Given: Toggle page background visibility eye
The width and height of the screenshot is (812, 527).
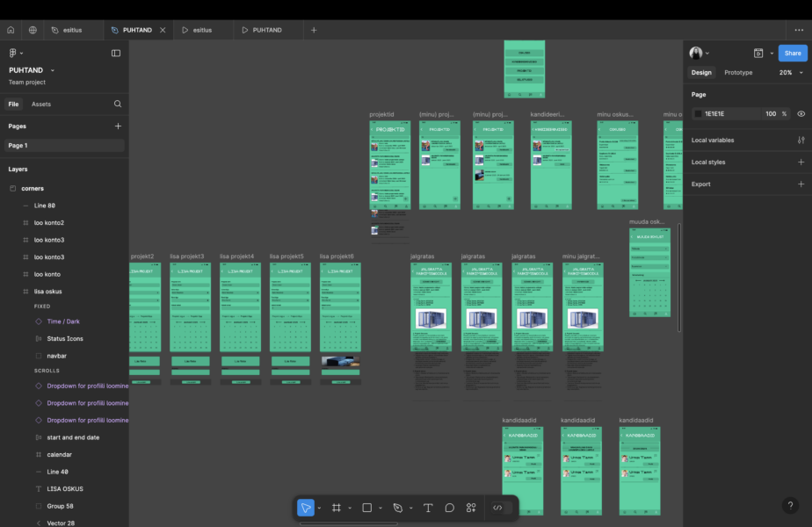Looking at the screenshot, I should (801, 114).
